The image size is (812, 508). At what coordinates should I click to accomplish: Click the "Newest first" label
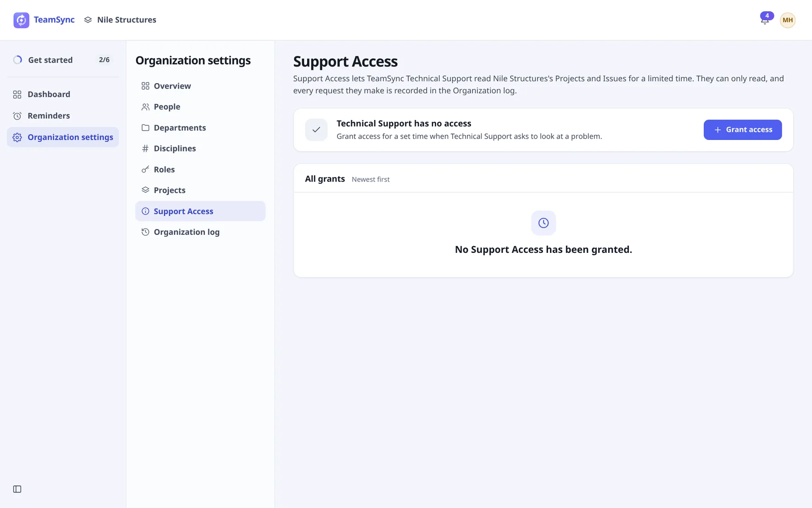(371, 179)
